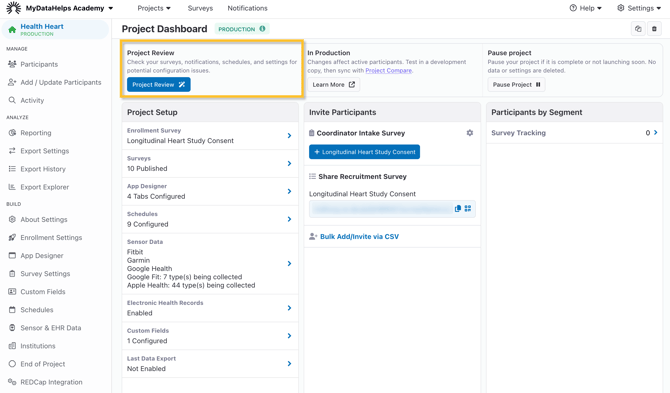Click the Export Explorer chart icon
The width and height of the screenshot is (670, 393).
[x=12, y=187]
